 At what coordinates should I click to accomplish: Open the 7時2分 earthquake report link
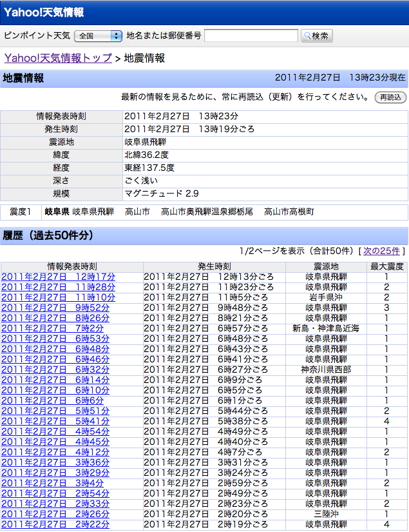coord(53,328)
